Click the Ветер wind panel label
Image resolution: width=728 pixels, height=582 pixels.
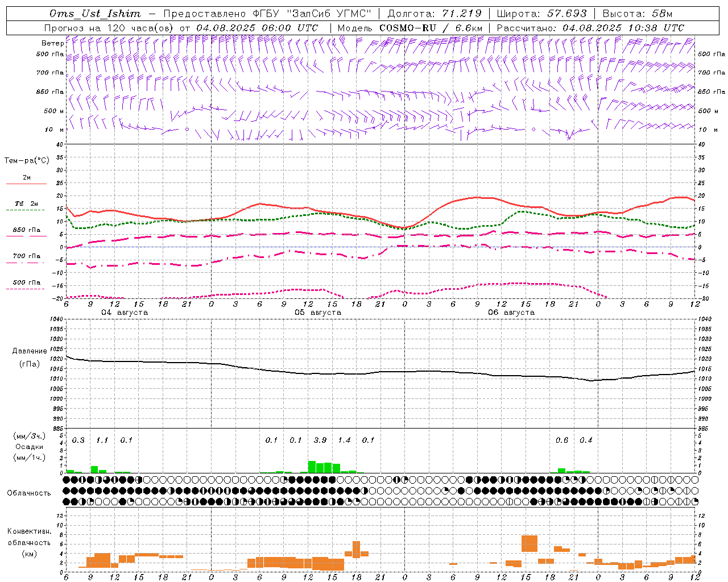52,43
